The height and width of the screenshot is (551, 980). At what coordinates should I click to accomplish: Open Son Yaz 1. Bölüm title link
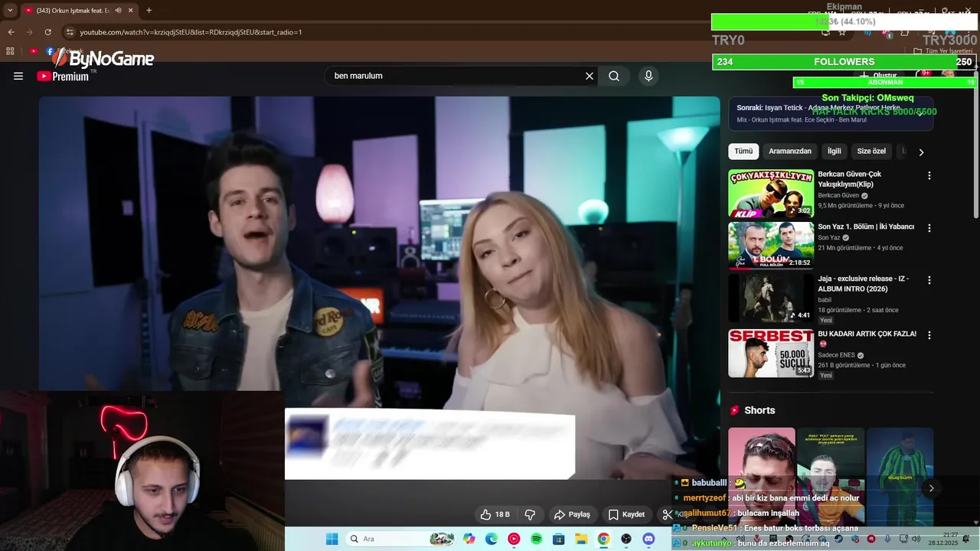pyautogui.click(x=866, y=227)
